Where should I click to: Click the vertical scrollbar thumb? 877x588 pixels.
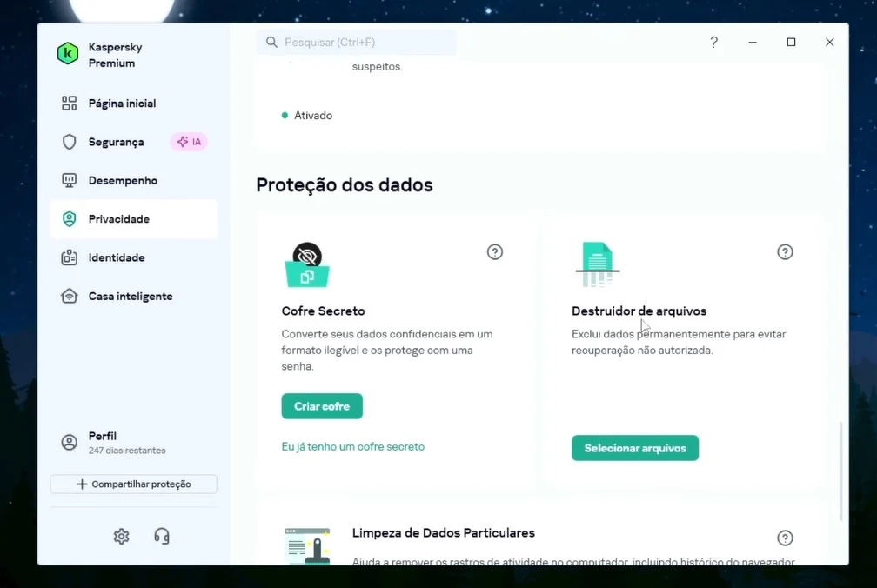pos(840,471)
